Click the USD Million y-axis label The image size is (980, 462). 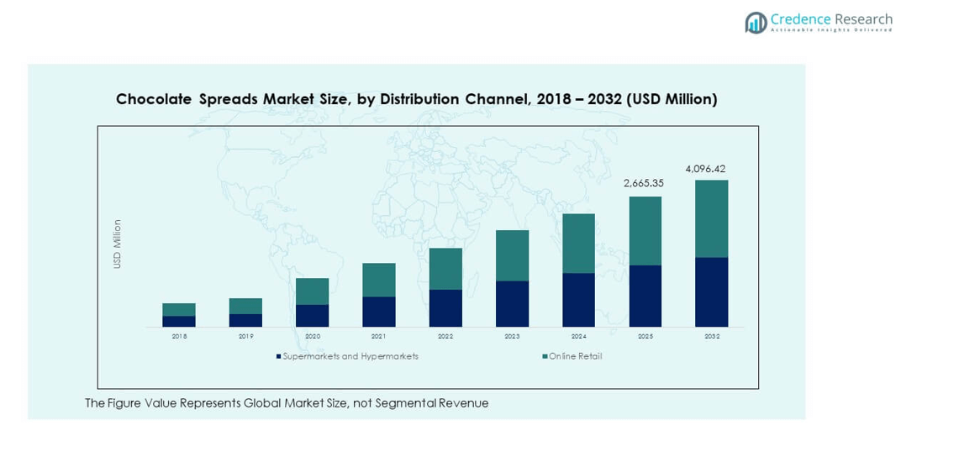click(118, 244)
